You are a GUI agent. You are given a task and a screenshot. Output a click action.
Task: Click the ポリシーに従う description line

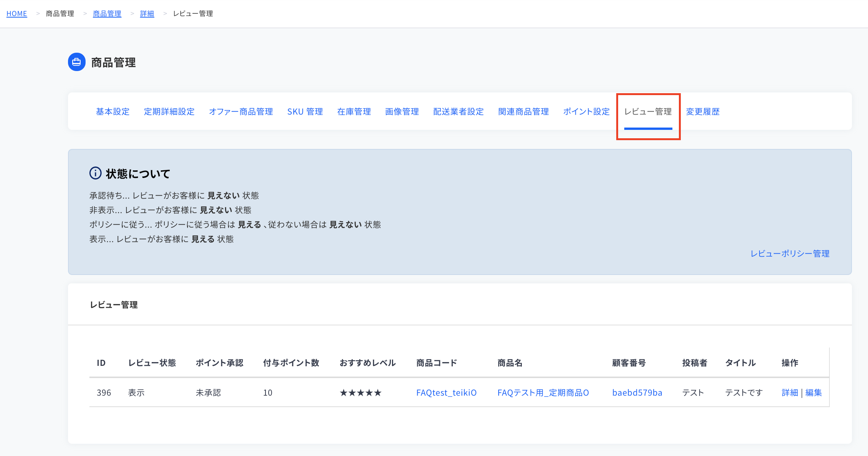coord(235,225)
